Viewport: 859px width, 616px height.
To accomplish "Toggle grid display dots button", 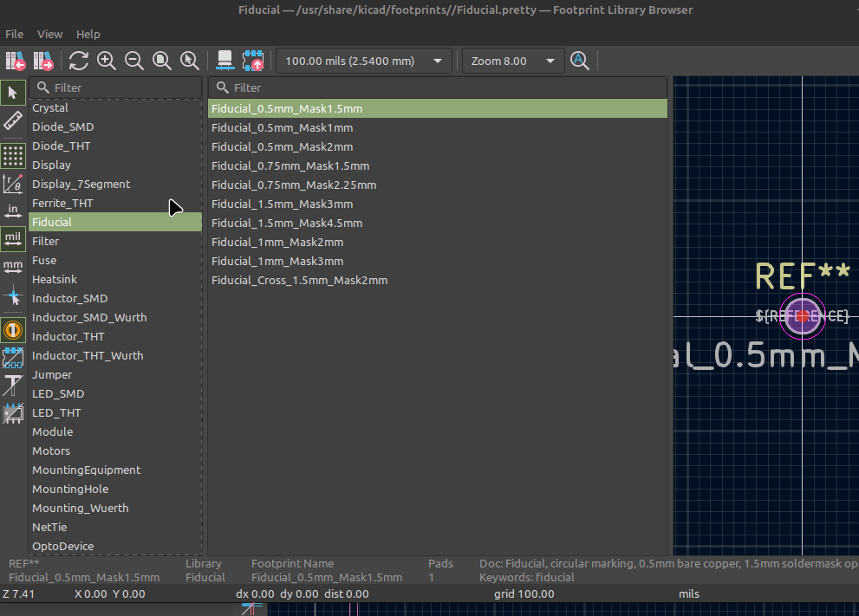I will pyautogui.click(x=13, y=156).
